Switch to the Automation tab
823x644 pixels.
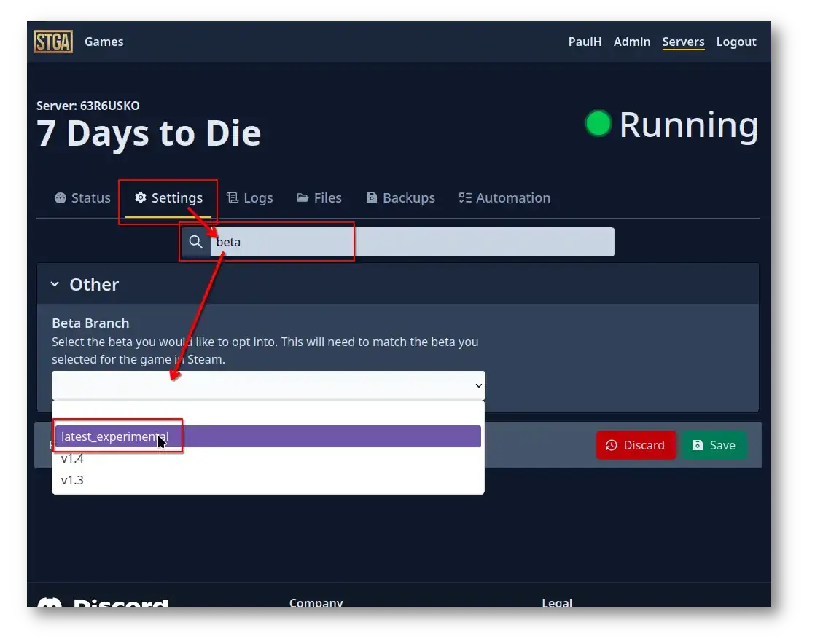(504, 197)
